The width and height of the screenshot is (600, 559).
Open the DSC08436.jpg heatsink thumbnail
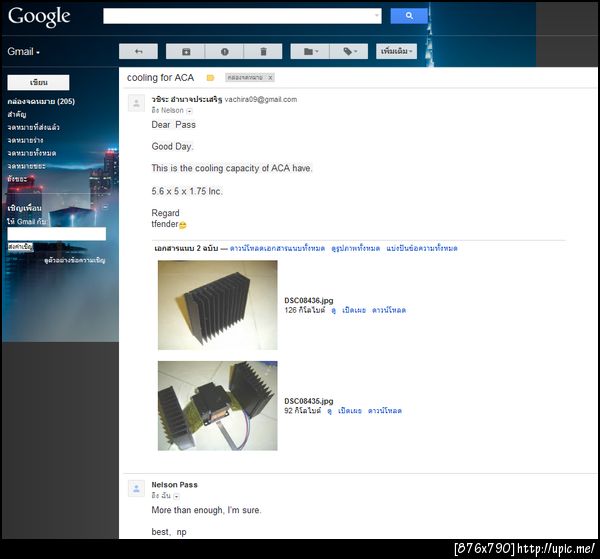tap(217, 305)
